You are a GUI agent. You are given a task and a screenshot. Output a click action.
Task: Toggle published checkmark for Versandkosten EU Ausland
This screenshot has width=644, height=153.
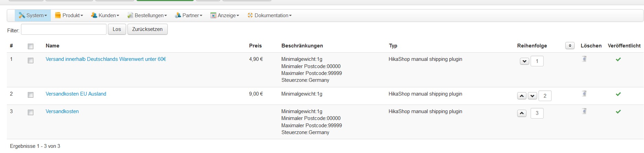pos(618,94)
